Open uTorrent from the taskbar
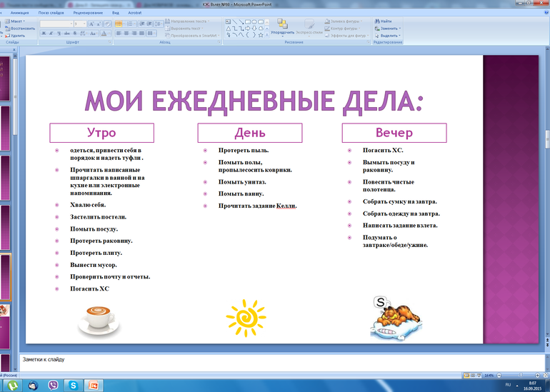The width and height of the screenshot is (550, 392). click(13, 386)
